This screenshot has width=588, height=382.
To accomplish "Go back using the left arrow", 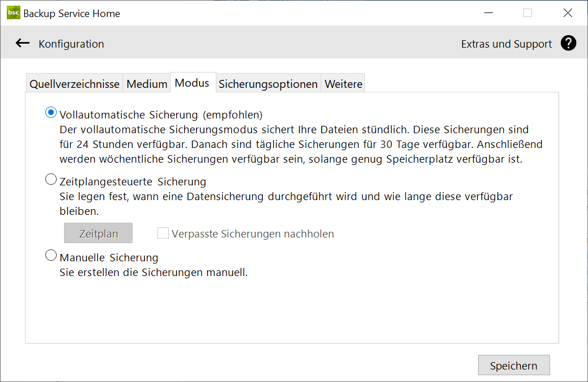I will point(23,43).
